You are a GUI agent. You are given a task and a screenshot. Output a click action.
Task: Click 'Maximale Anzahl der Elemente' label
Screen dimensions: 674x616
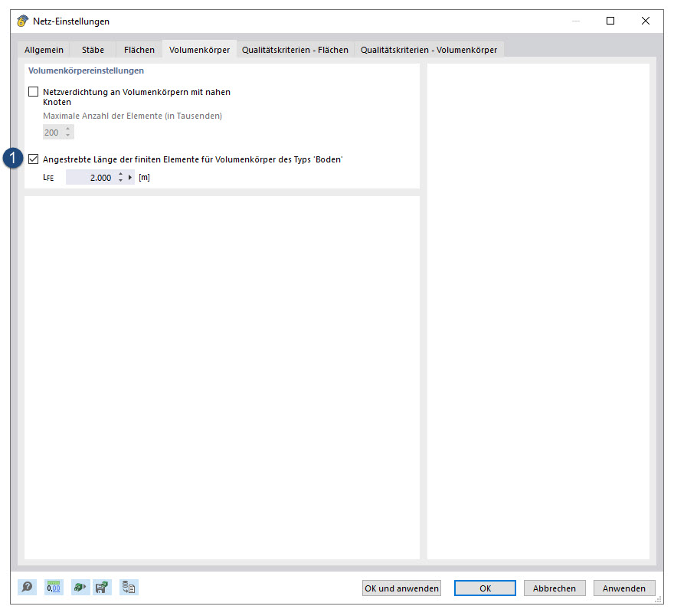click(x=133, y=116)
